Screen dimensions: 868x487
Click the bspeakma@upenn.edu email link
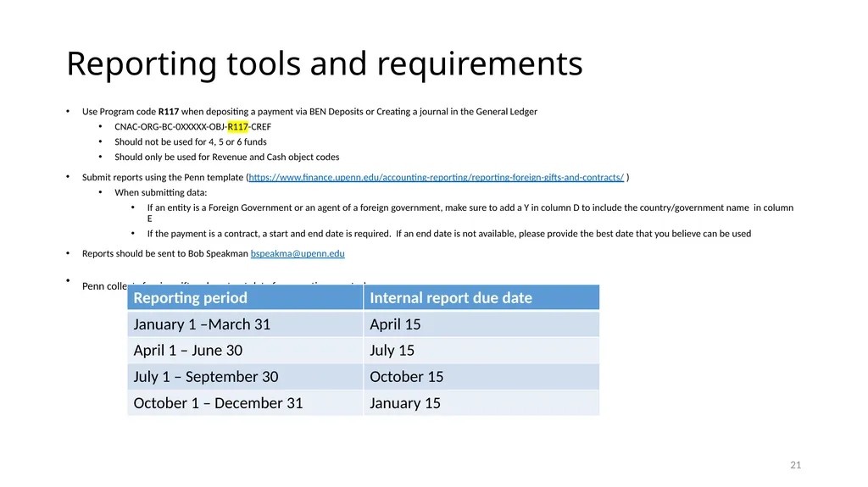(298, 253)
